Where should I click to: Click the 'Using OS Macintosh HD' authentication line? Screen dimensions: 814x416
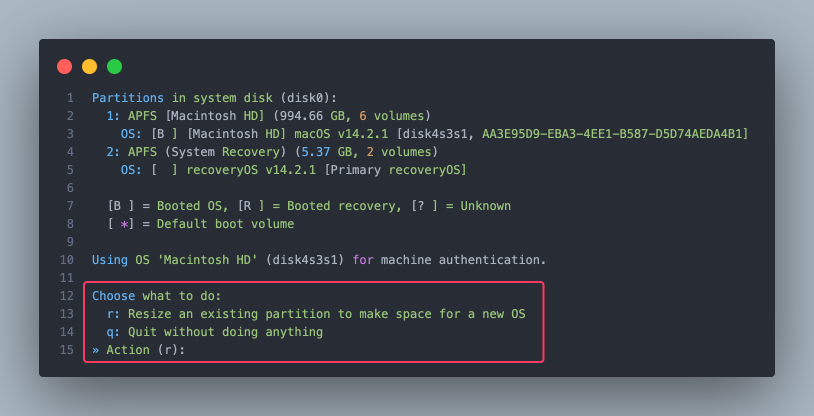319,260
